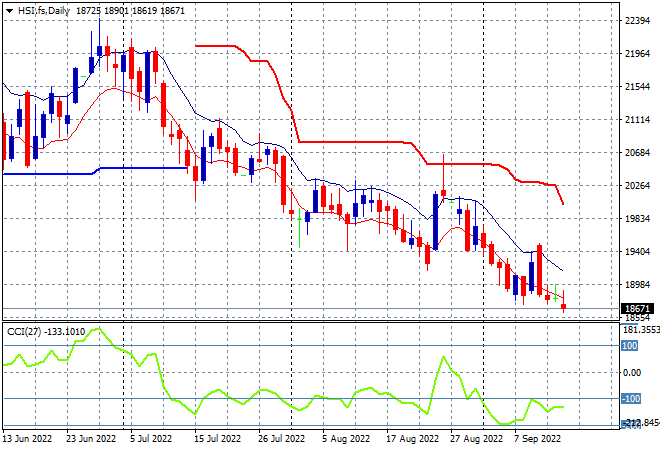The height and width of the screenshot is (450, 660).
Task: Click the 20254 price axis label
Action: 637,185
